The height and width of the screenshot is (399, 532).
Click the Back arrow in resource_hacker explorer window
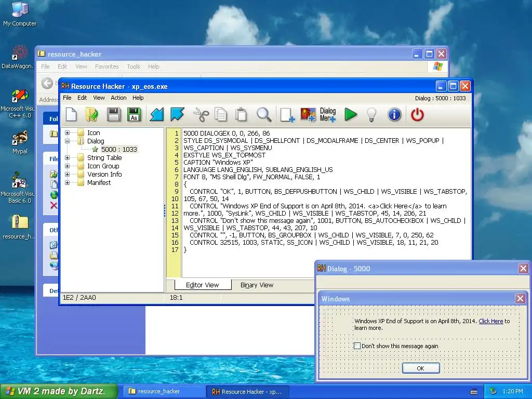click(x=47, y=83)
